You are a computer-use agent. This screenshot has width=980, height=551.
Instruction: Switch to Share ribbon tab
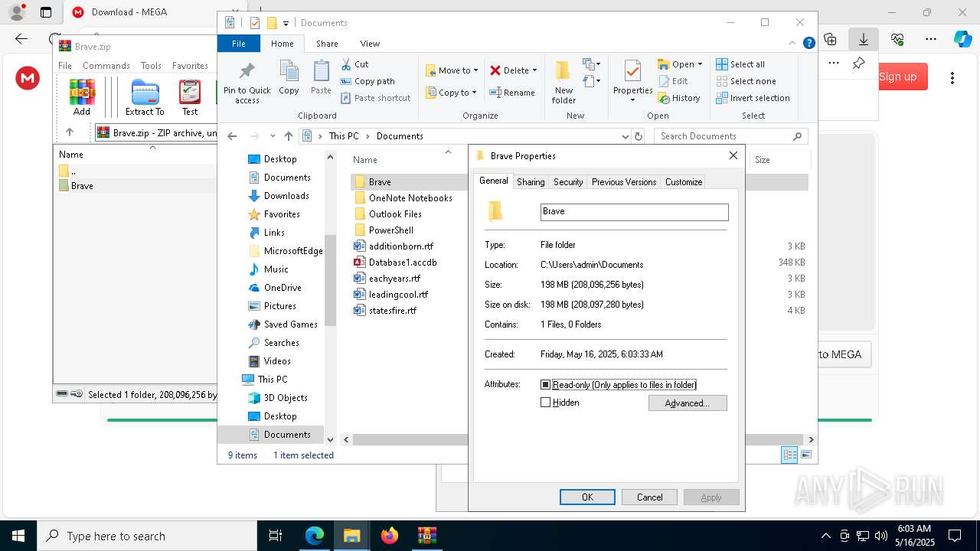click(327, 44)
